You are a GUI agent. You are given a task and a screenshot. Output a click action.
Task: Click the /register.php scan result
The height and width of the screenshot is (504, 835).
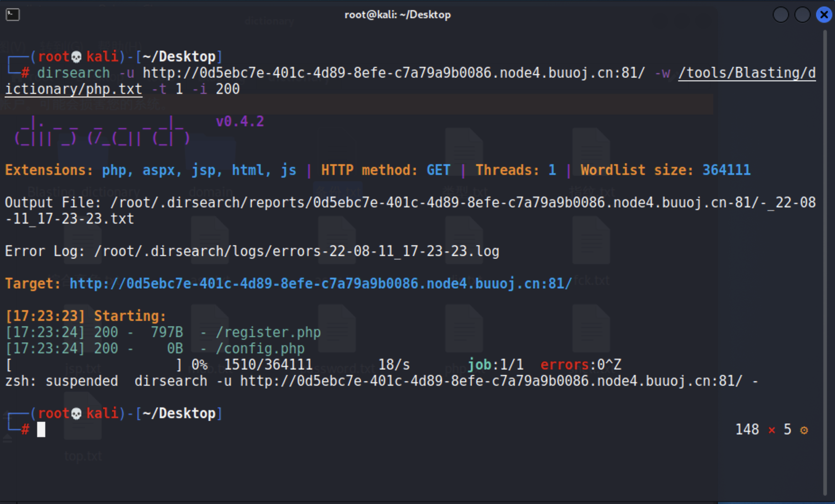point(268,332)
